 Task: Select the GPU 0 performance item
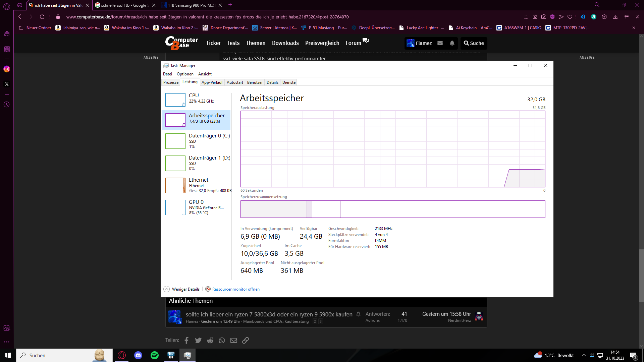coord(196,207)
